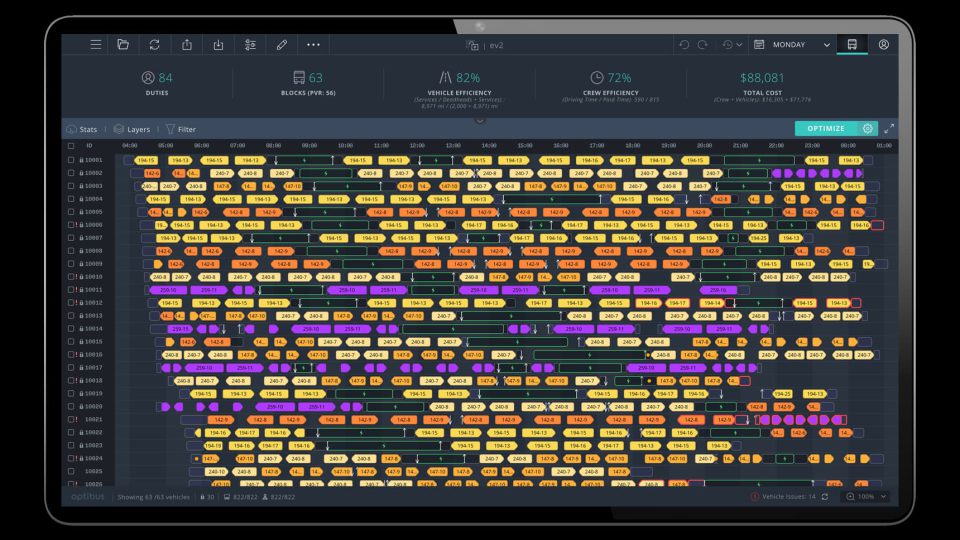Click the OPTIMIZE button
Screen dimensions: 960x540
click(x=826, y=128)
